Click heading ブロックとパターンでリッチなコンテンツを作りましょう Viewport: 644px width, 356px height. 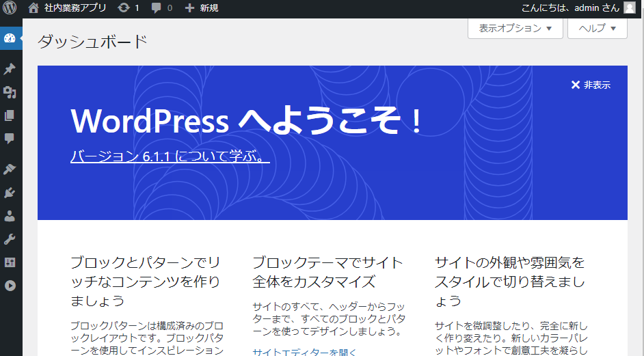point(146,282)
